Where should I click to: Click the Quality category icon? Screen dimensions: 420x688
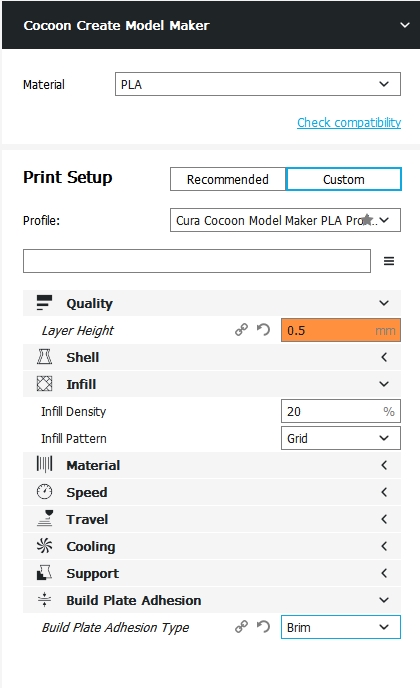(x=44, y=303)
